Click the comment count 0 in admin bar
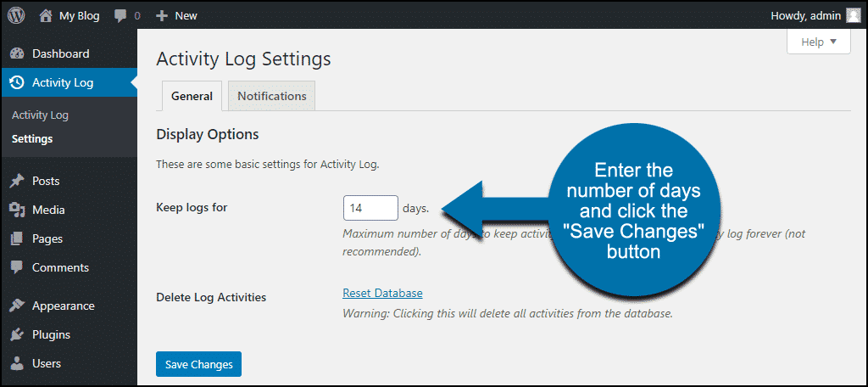Viewport: 868px width, 387px height. click(x=137, y=16)
